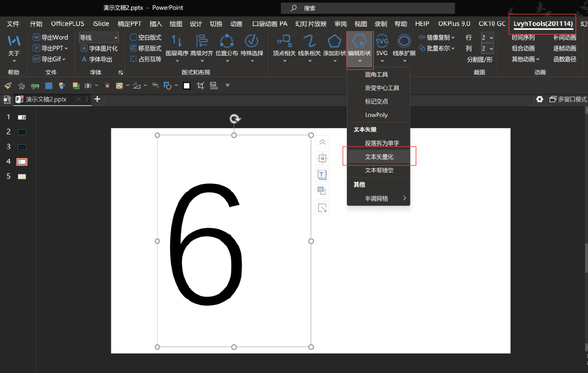588x373 pixels.
Task: Expand 其他动画 other animations
Action: click(525, 59)
